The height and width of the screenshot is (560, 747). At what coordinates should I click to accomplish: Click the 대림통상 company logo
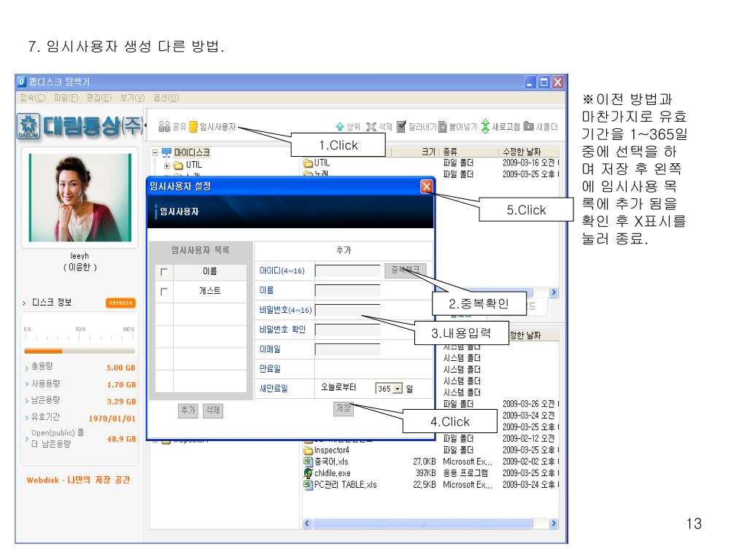80,126
